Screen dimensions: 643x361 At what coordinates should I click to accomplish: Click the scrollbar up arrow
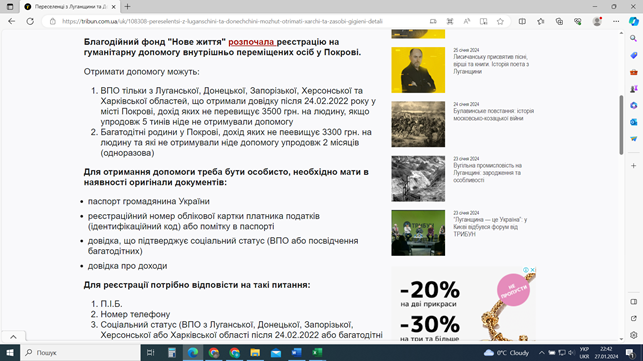click(x=621, y=33)
